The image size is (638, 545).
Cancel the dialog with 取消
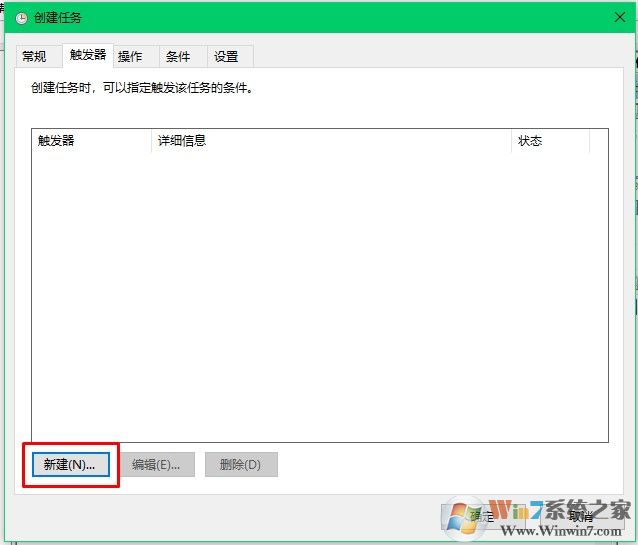point(580,517)
